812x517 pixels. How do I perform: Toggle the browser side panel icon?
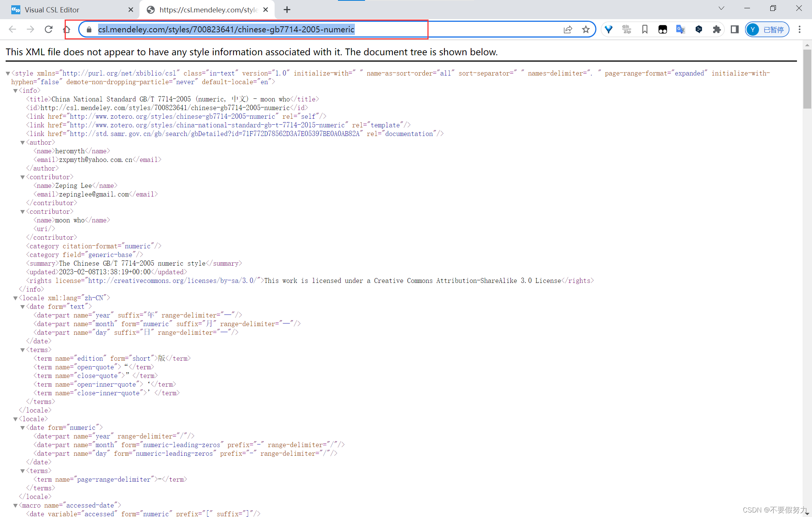pyautogui.click(x=735, y=29)
